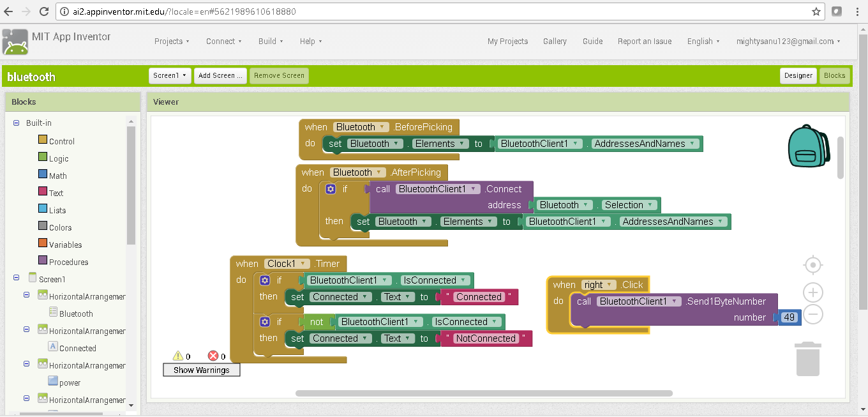Switch to the Blocks view
The width and height of the screenshot is (868, 417).
coord(834,75)
